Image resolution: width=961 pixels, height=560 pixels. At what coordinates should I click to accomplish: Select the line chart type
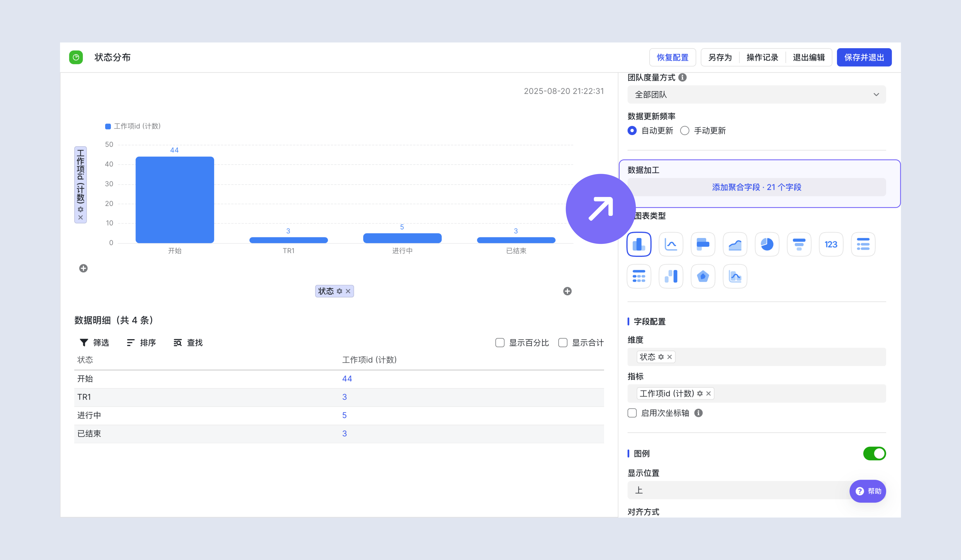pos(671,244)
